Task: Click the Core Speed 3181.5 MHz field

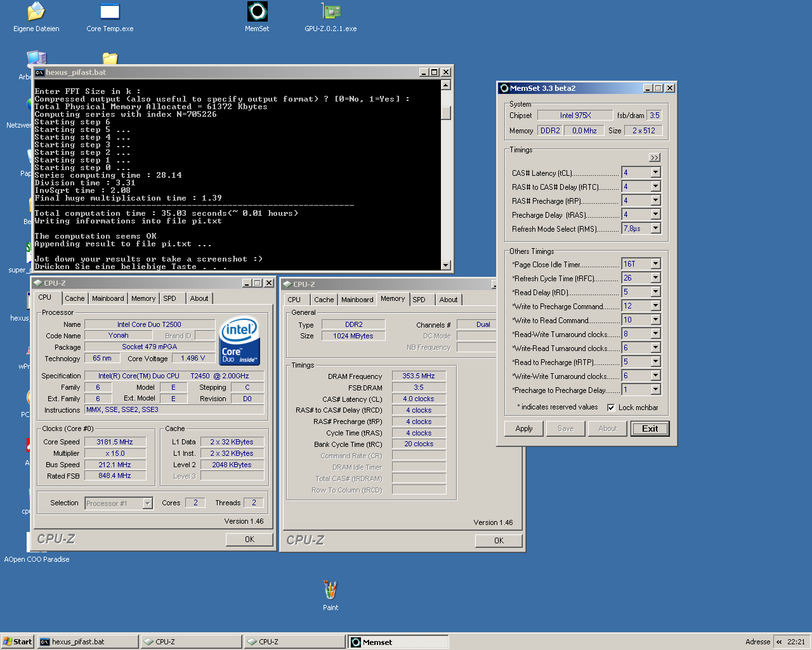Action: (x=115, y=442)
